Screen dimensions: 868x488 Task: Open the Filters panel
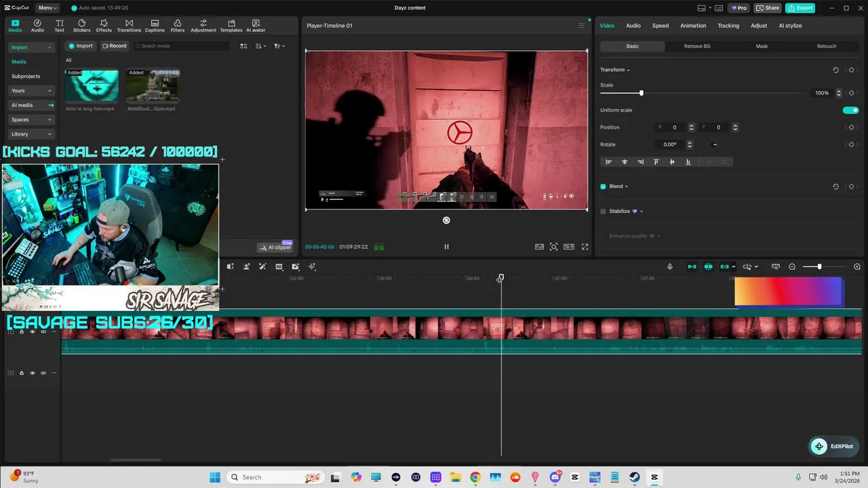click(178, 26)
